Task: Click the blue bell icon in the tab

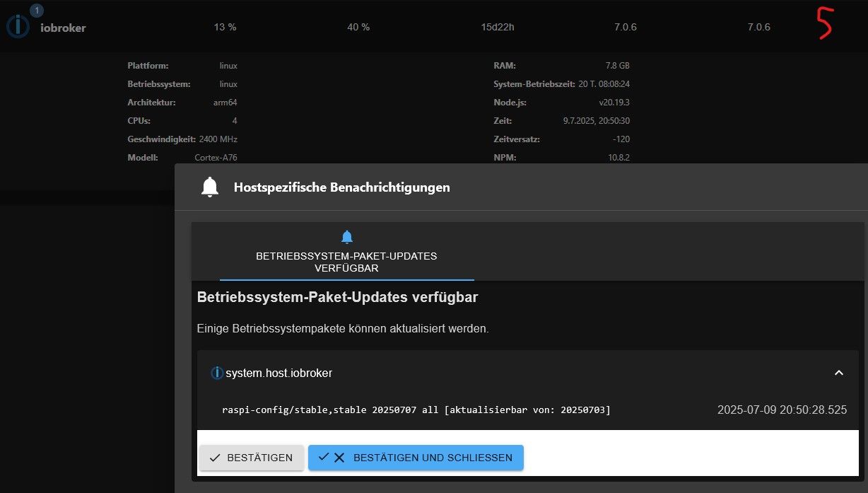Action: click(346, 237)
